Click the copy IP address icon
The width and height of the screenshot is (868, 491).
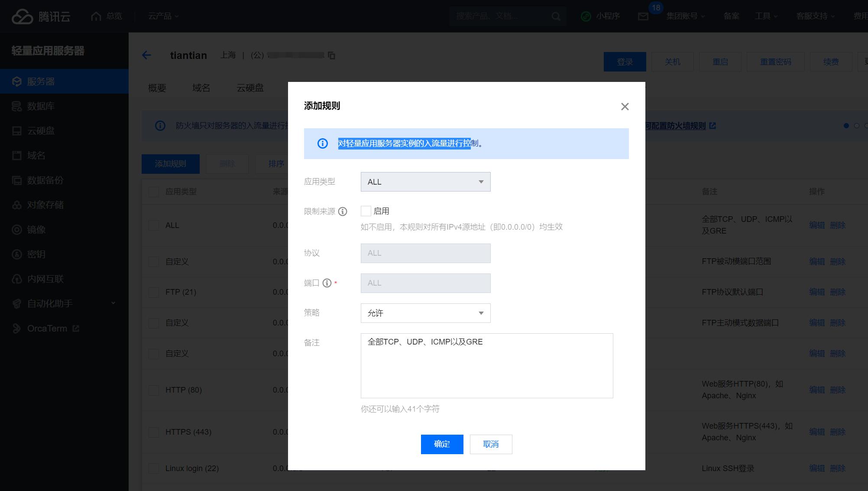click(331, 55)
